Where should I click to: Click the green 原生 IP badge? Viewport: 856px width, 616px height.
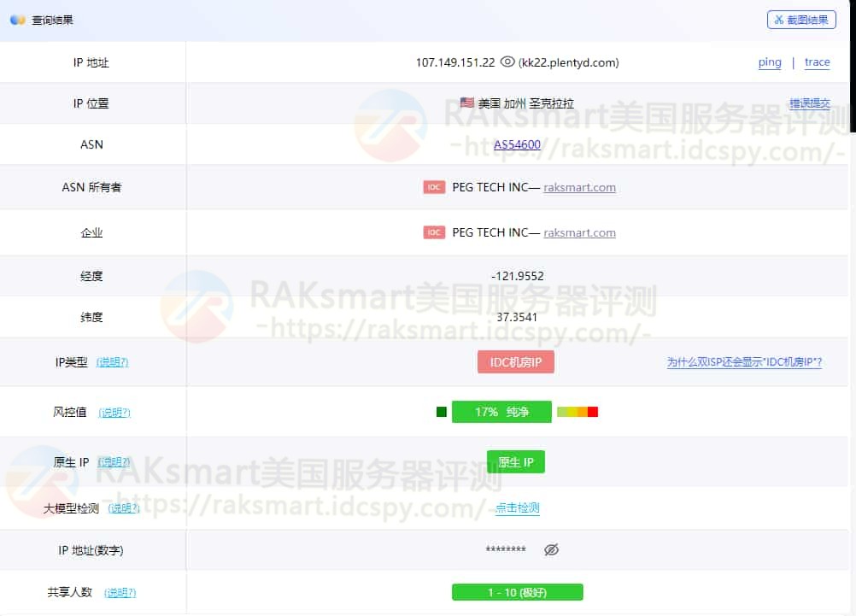(515, 461)
